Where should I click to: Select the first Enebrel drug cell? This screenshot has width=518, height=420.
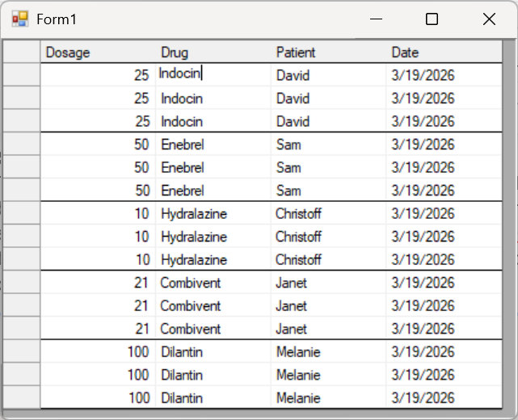(x=213, y=145)
